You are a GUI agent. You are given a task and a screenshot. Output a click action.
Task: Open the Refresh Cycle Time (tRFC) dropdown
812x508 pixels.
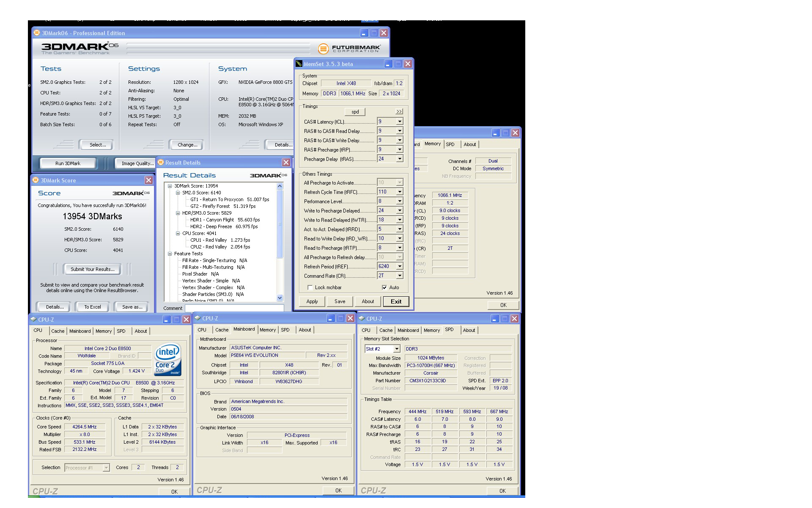[399, 192]
